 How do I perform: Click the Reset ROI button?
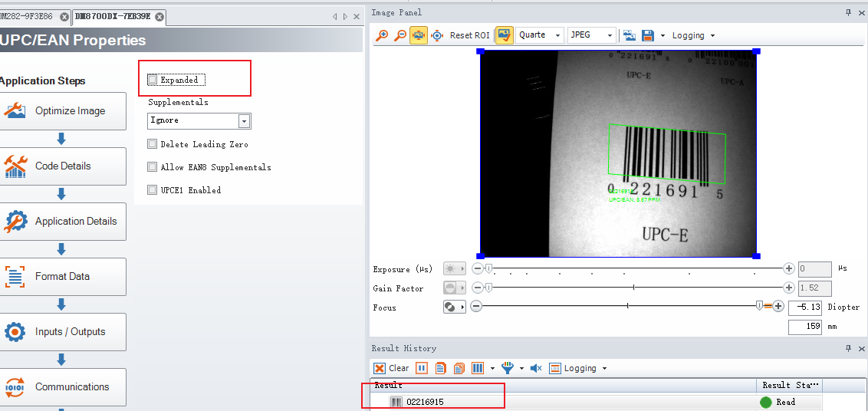469,35
